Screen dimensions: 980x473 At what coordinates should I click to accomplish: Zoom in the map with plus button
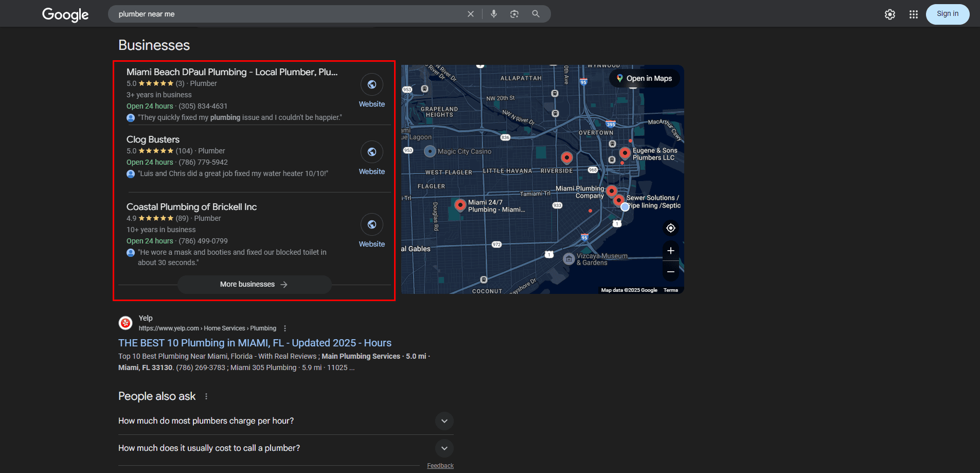pos(671,251)
